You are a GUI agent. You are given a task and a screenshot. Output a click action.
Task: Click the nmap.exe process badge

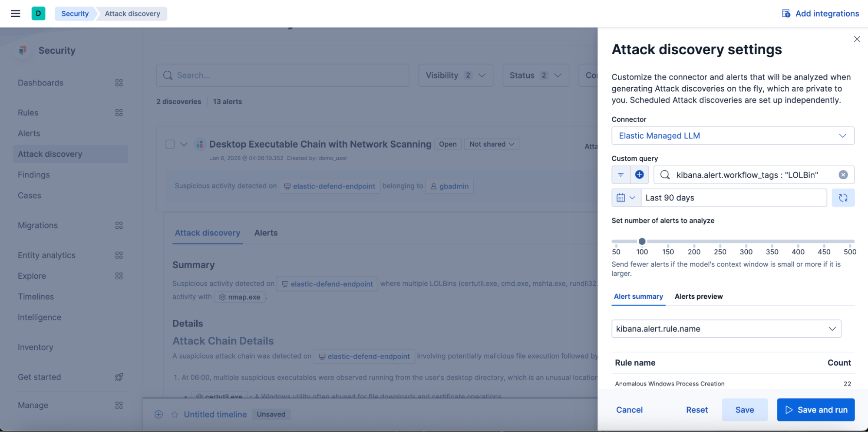point(240,297)
